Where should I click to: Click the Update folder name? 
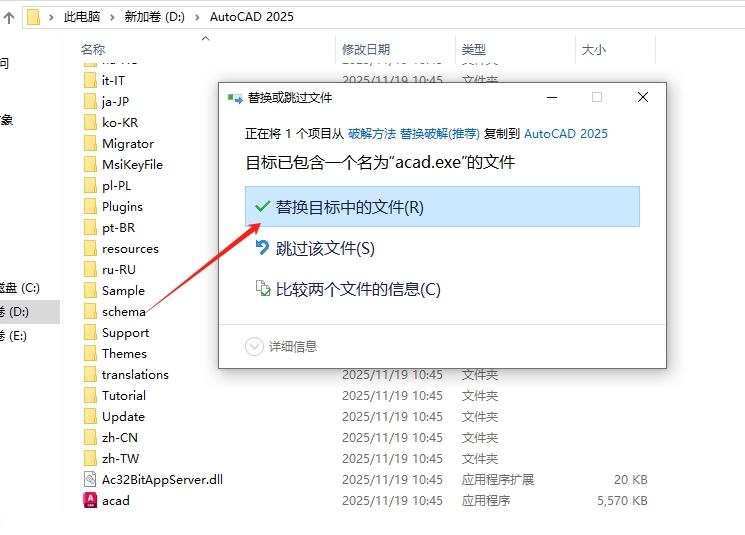[x=124, y=416]
